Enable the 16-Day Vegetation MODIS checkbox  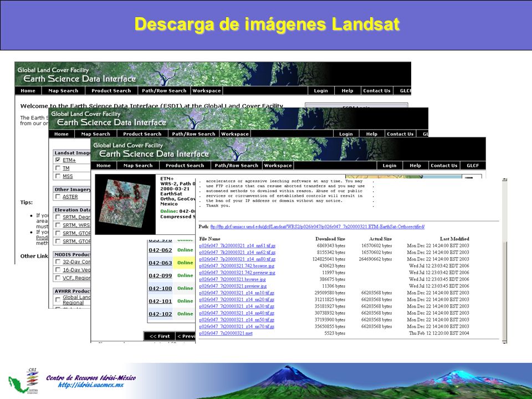coord(58,270)
